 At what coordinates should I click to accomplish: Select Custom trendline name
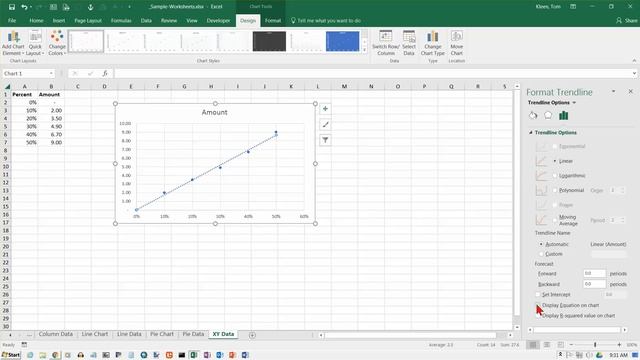coord(541,254)
